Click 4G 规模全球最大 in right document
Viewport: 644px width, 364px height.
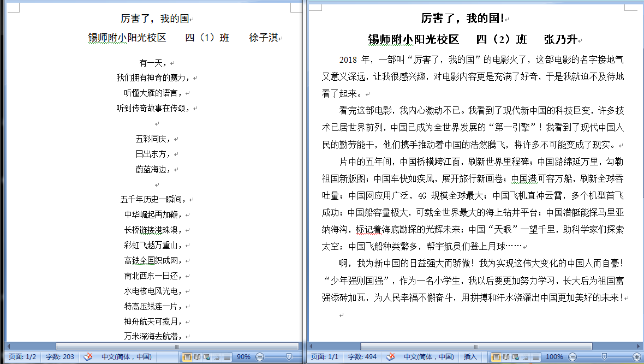point(451,195)
